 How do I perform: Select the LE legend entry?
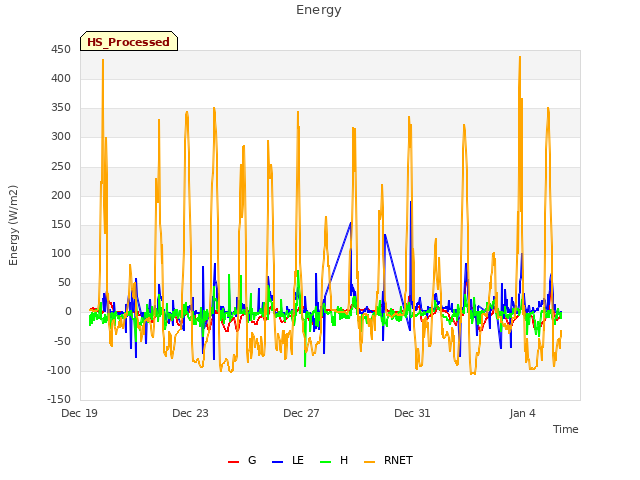[x=288, y=460]
